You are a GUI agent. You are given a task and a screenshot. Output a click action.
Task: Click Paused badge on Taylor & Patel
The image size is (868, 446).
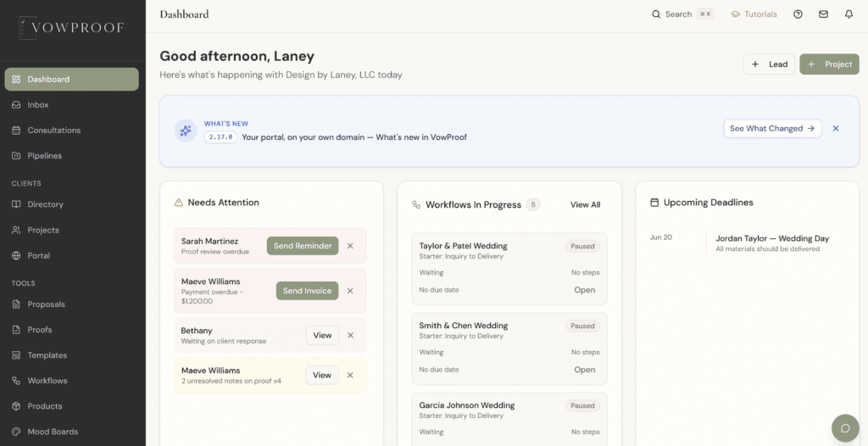(x=582, y=246)
